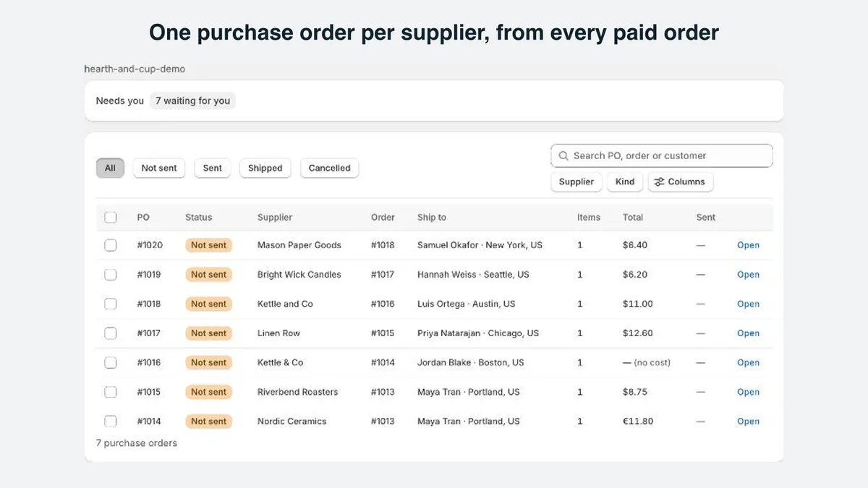Click the PO column header
Viewport: 868px width, 488px height.
pos(143,217)
